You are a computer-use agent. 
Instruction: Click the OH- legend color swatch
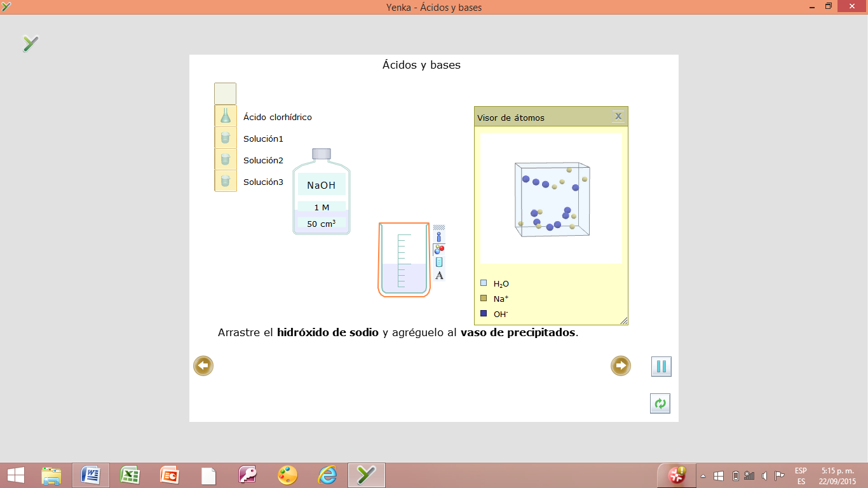[484, 313]
